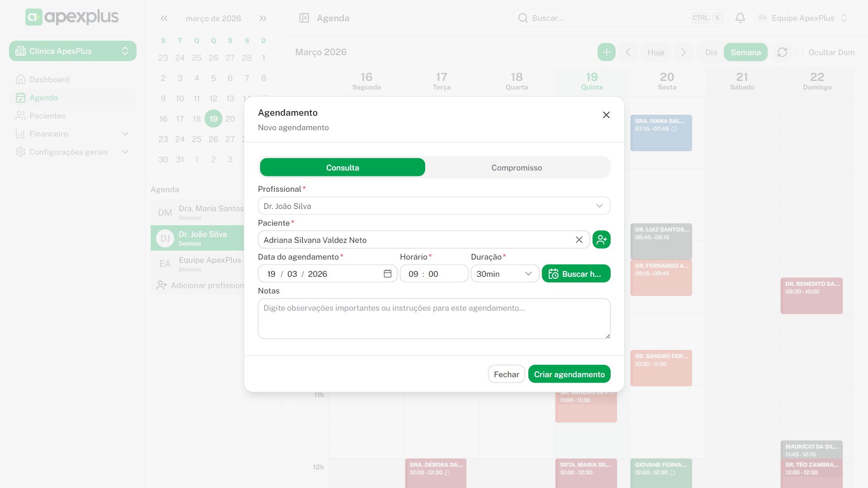Click the add new patient icon

(601, 240)
